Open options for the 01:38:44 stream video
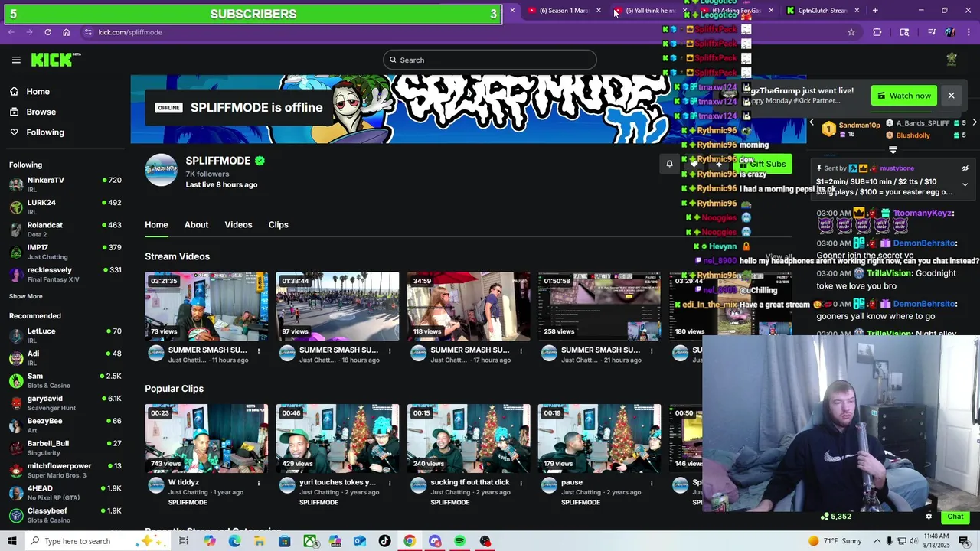 click(x=390, y=350)
